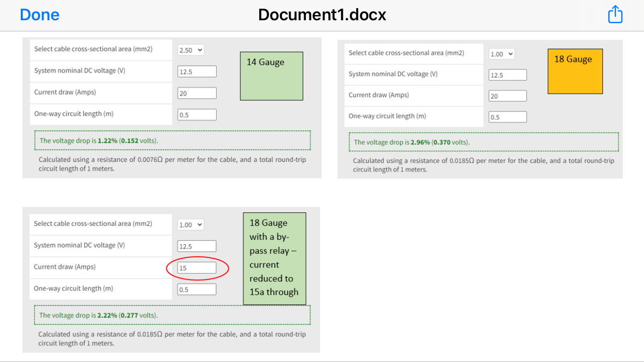Open the cable area dropdown beside the orange box
Image resolution: width=644 pixels, height=362 pixels.
[x=502, y=54]
